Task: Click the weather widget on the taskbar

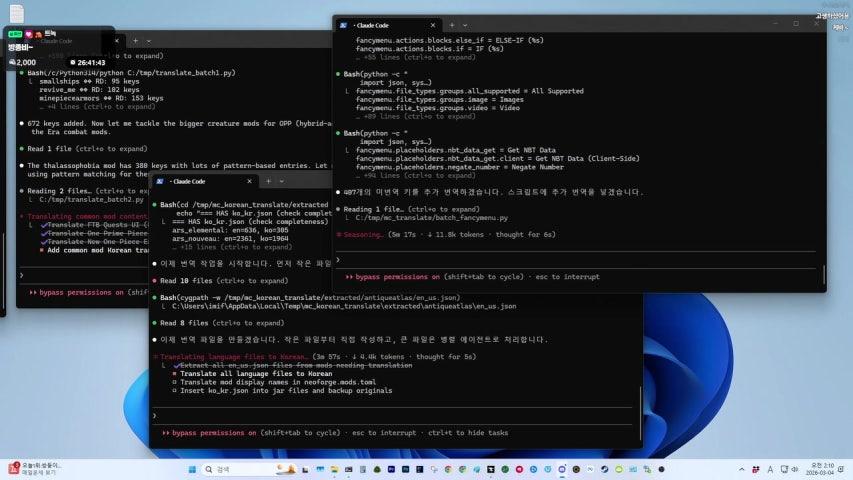Action: pos(40,469)
